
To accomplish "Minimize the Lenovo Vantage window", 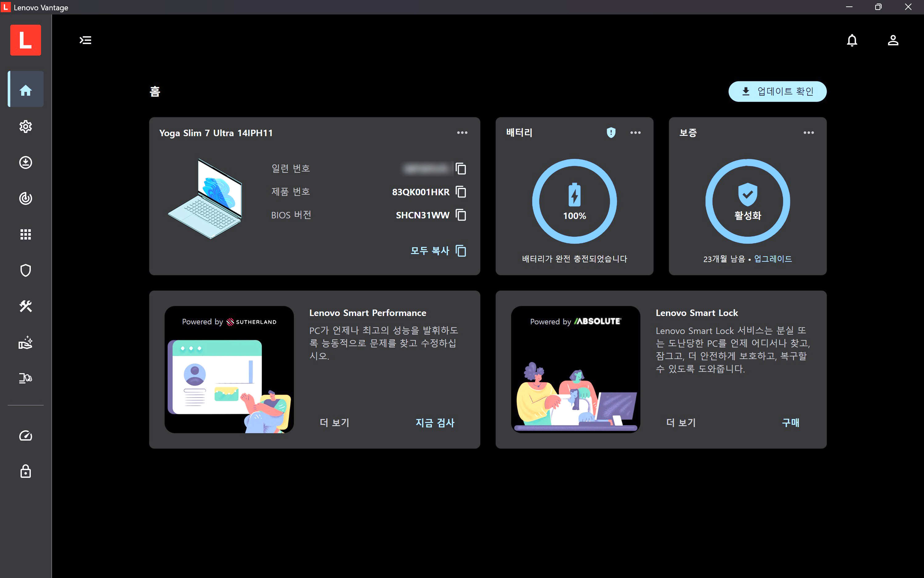I will click(849, 7).
